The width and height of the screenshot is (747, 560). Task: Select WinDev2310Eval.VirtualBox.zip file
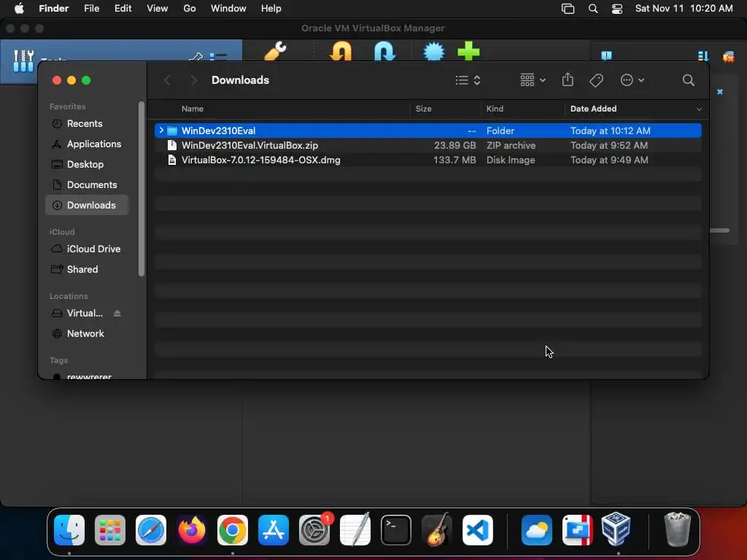(427, 145)
